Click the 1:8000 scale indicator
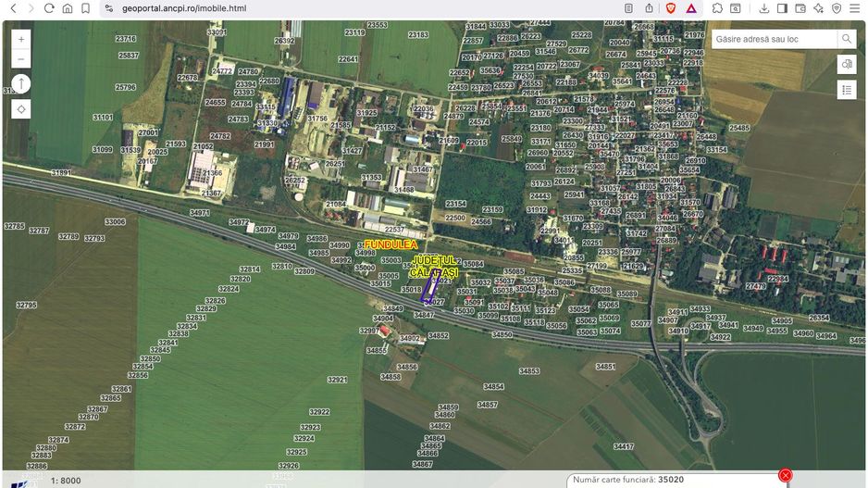868x488 pixels. click(66, 481)
